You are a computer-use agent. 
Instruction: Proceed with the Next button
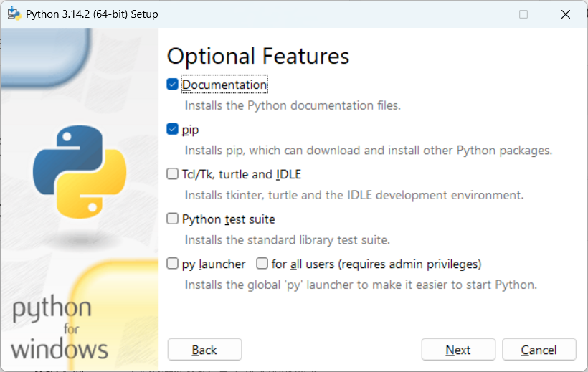point(458,350)
